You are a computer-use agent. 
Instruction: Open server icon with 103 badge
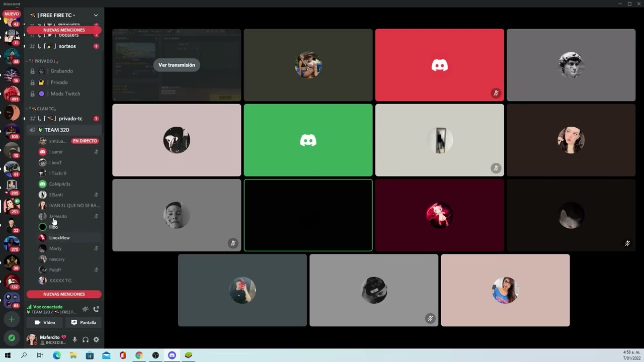pyautogui.click(x=12, y=131)
